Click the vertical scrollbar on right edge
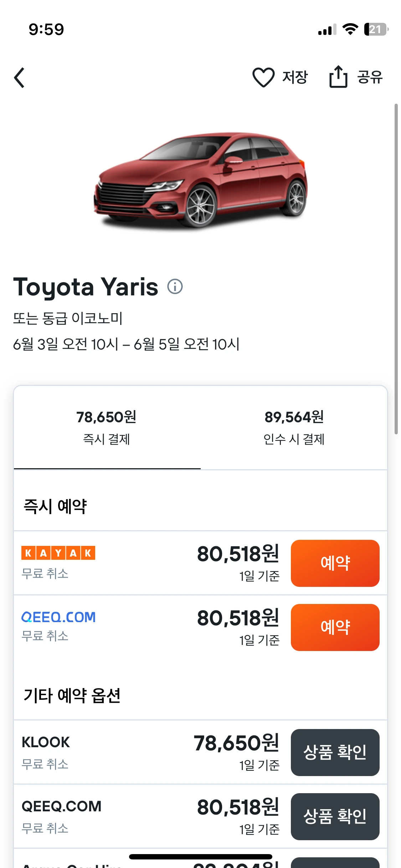This screenshot has width=401, height=868. coord(396,269)
